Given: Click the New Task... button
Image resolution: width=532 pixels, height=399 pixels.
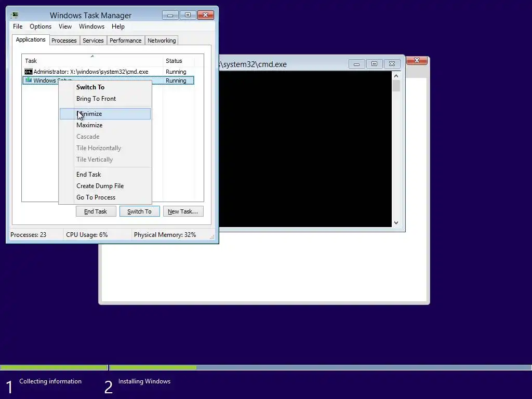Looking at the screenshot, I should (x=183, y=211).
